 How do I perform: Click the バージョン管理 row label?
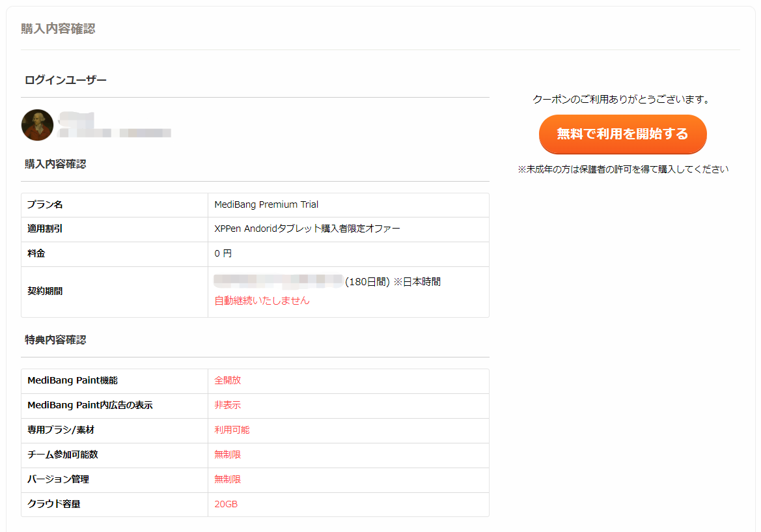(58, 479)
